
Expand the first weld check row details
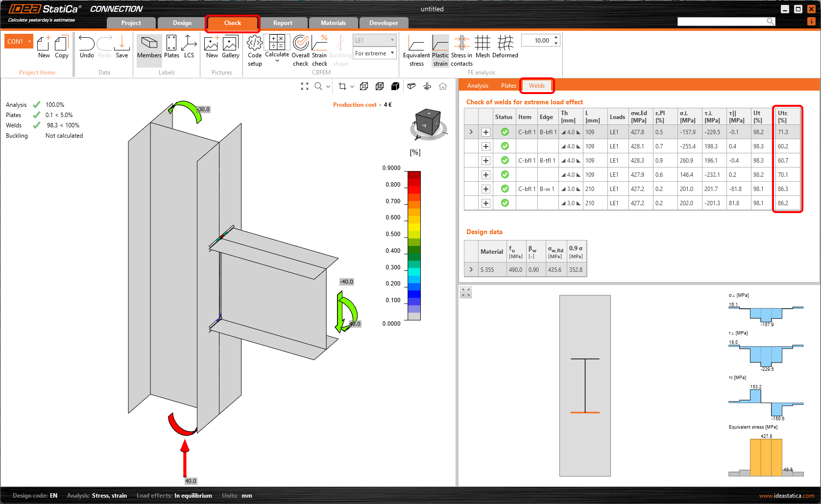coord(471,131)
